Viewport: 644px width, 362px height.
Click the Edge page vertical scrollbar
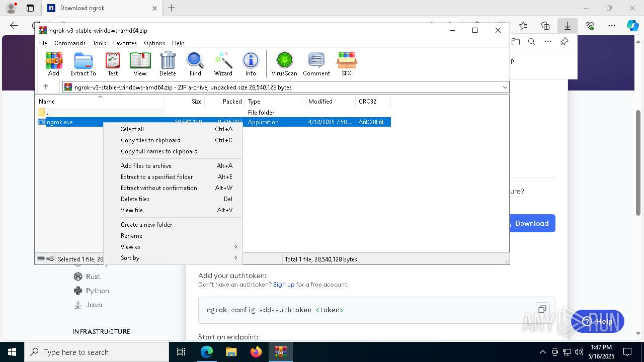pos(638,163)
